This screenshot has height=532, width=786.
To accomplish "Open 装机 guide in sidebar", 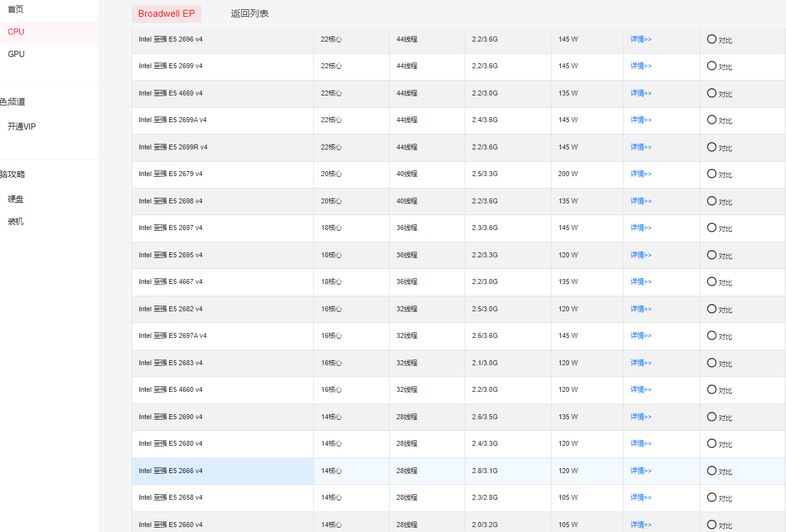I will point(16,221).
